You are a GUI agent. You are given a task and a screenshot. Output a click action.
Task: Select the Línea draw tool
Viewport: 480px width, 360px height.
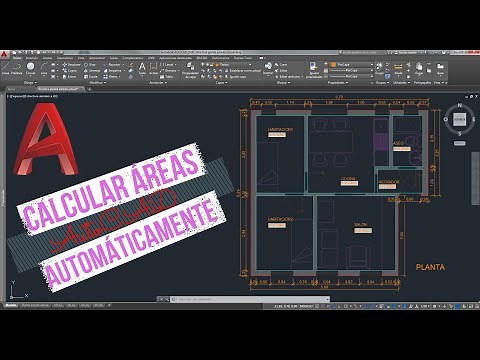(x=5, y=68)
